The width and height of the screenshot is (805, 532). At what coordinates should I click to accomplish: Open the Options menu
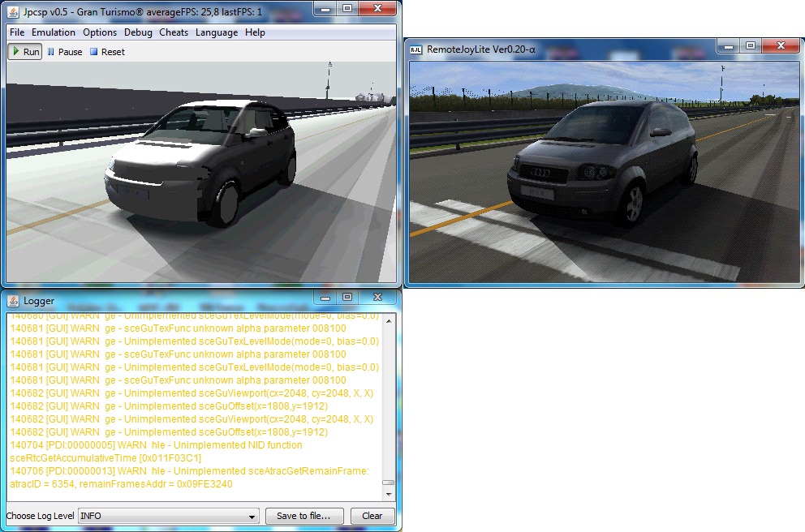(x=100, y=32)
